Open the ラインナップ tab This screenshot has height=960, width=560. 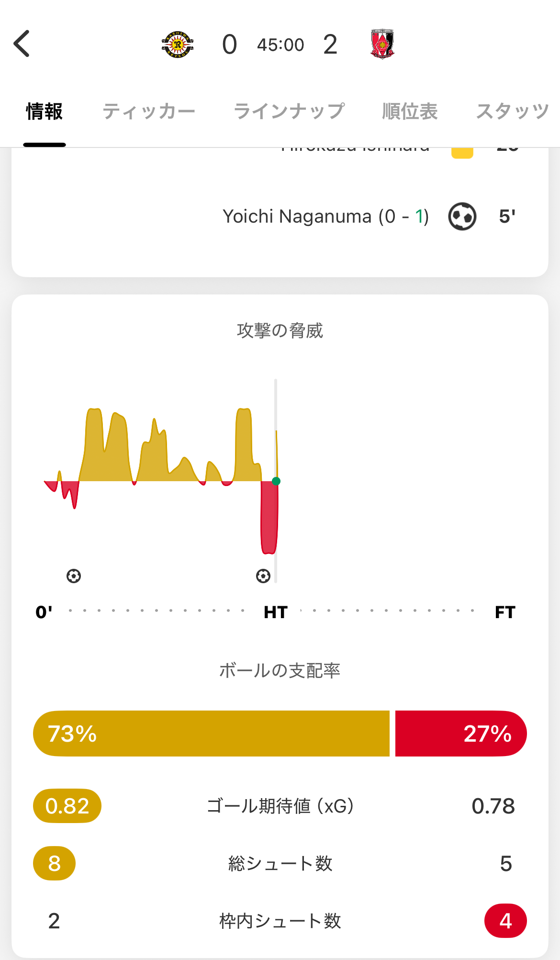[x=289, y=111]
